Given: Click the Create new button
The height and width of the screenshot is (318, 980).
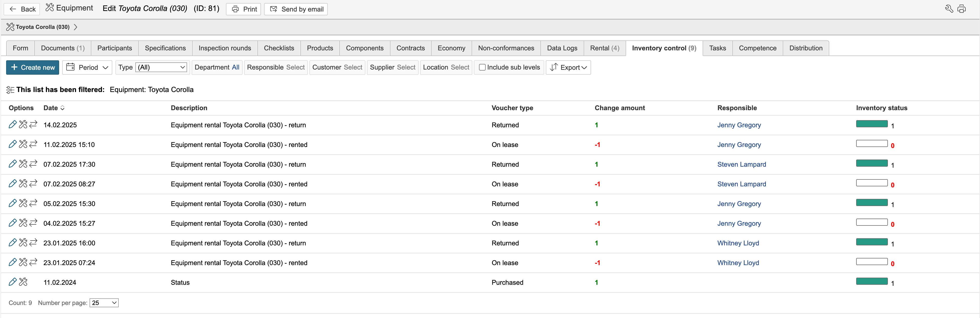Looking at the screenshot, I should click(33, 67).
